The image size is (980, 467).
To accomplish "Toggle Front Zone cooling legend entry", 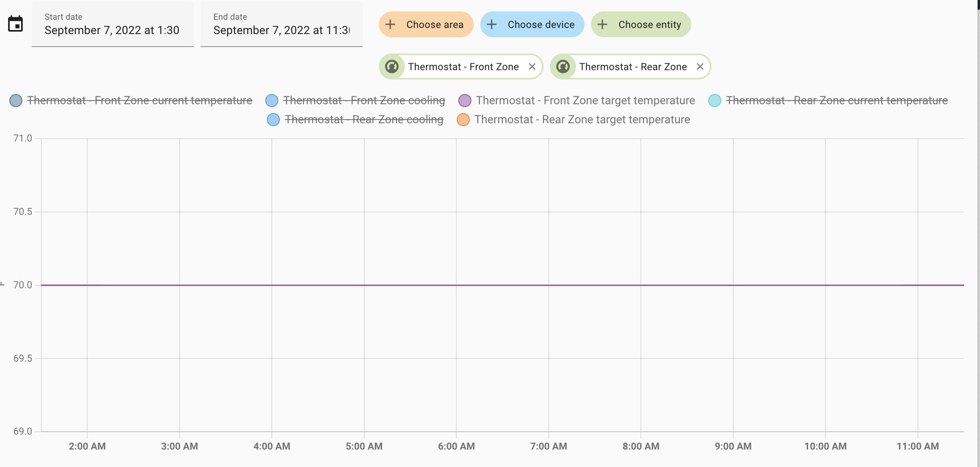I will coord(355,100).
